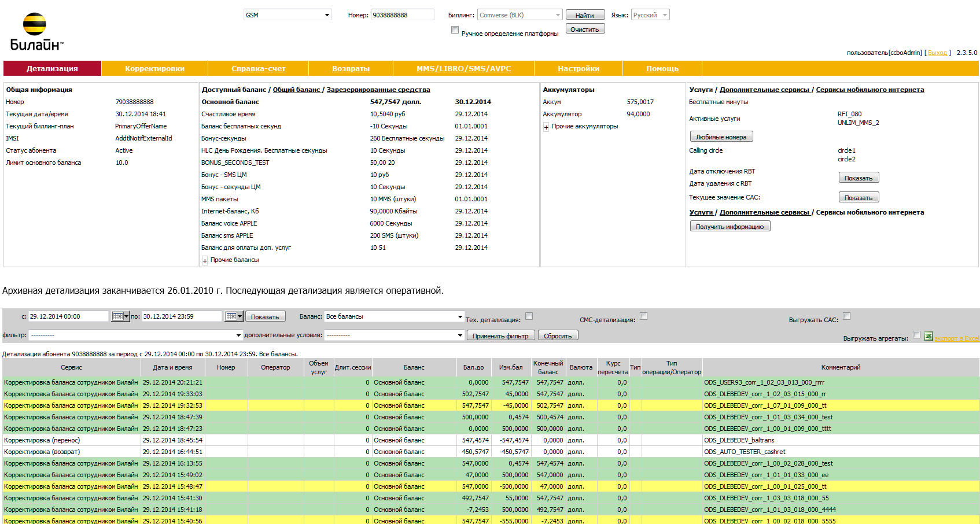
Task: Switch to the Корректировки tab
Action: coord(154,68)
